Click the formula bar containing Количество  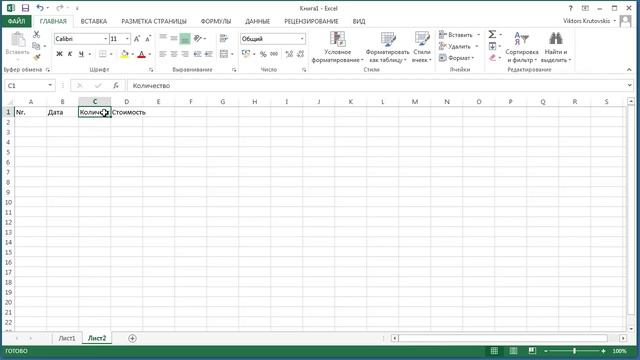376,85
